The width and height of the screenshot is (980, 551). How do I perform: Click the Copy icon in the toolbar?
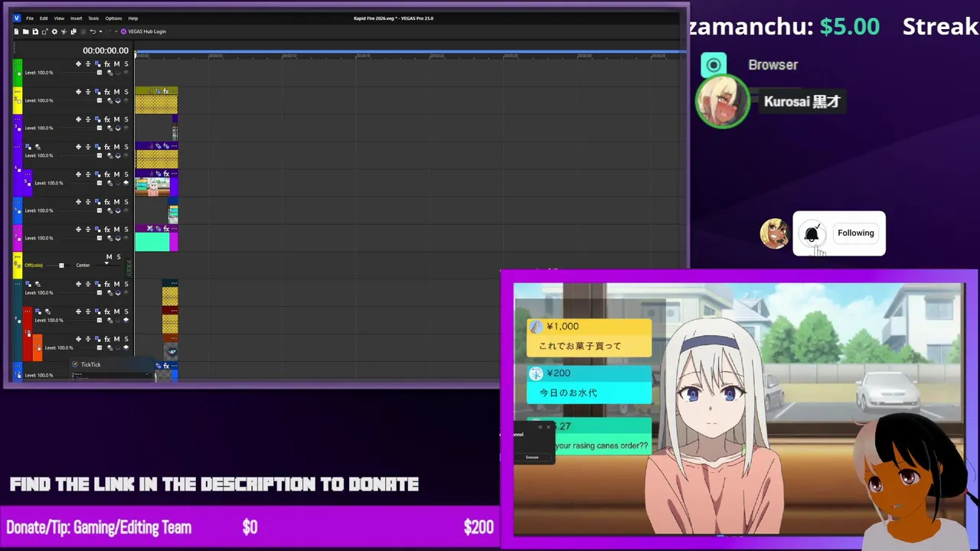tap(73, 31)
